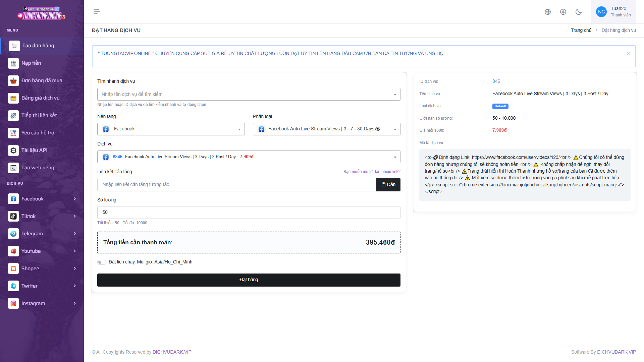The width and height of the screenshot is (644, 362).
Task: Click the link icon for Tiếp thị liên kết
Action: 13,115
